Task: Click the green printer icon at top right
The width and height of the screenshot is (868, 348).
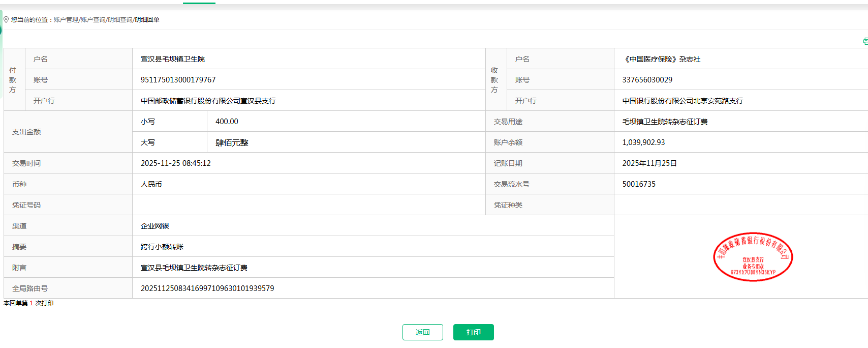Action: point(865,41)
